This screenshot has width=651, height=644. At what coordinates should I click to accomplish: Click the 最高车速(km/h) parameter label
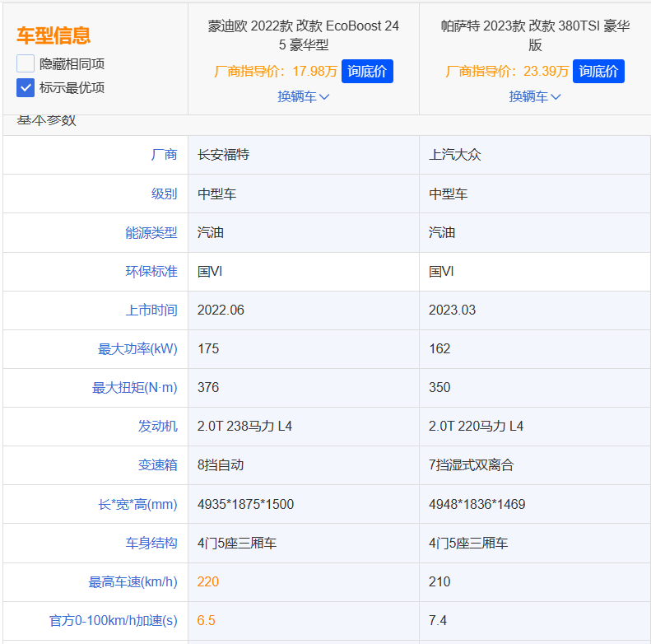[133, 581]
